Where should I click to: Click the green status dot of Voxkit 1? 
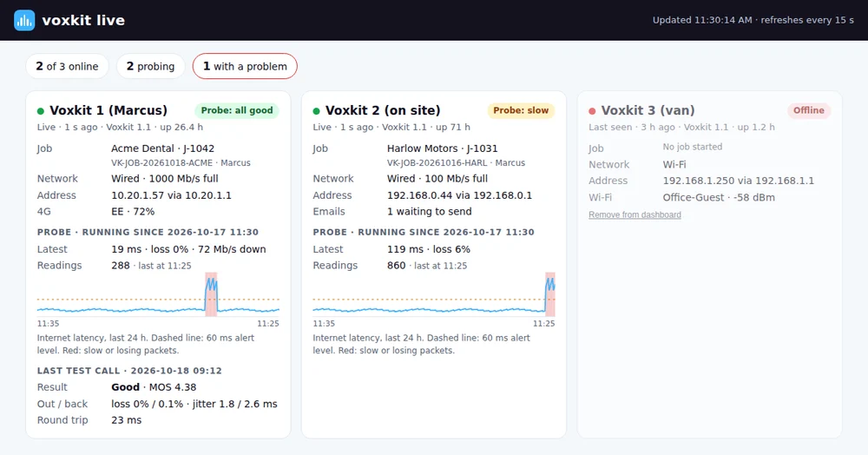(41, 111)
